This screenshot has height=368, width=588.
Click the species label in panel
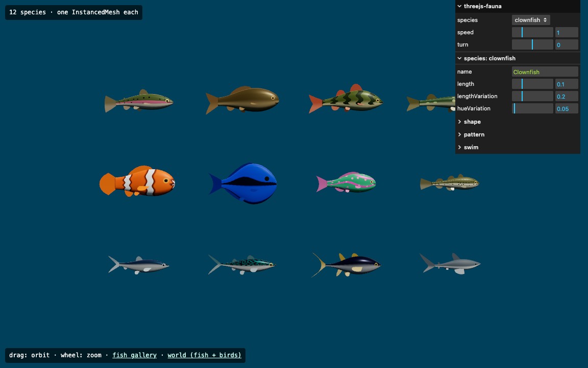[467, 20]
